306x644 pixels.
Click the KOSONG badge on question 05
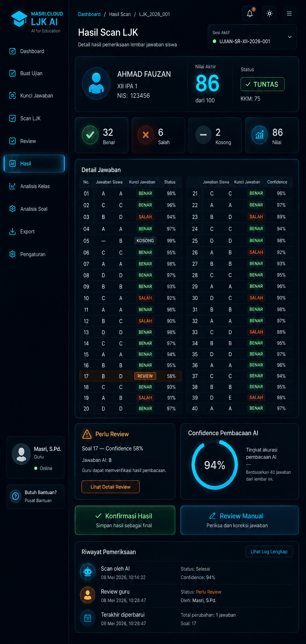click(x=145, y=240)
